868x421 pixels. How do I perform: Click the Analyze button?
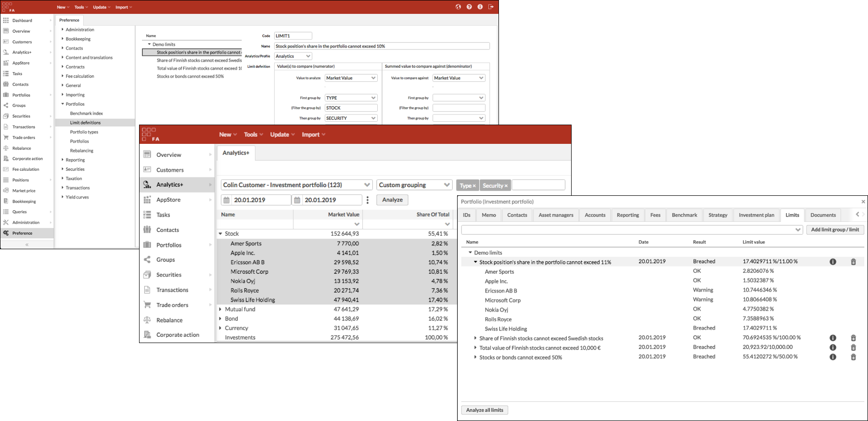point(393,200)
